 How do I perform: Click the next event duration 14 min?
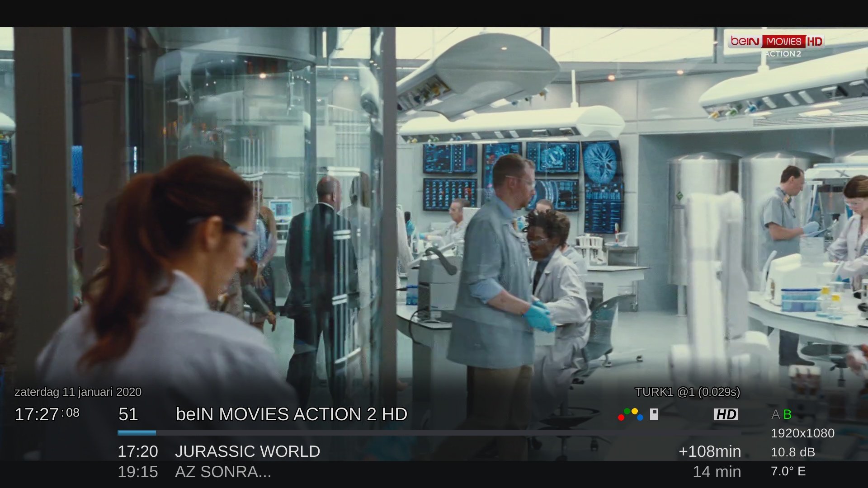[717, 472]
